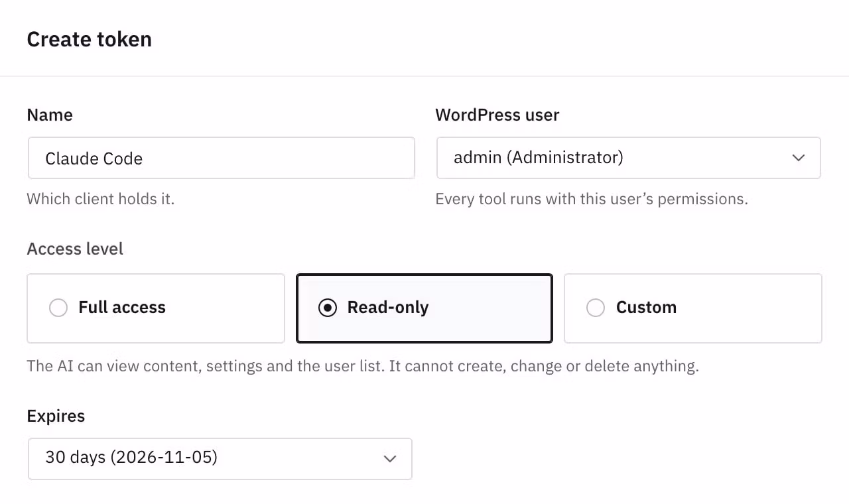849x504 pixels.
Task: Pick the Custom access level option
Action: coord(693,308)
